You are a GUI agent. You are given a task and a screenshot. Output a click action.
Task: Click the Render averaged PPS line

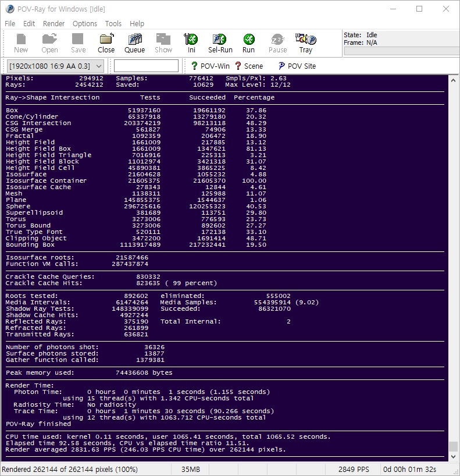[x=145, y=449]
